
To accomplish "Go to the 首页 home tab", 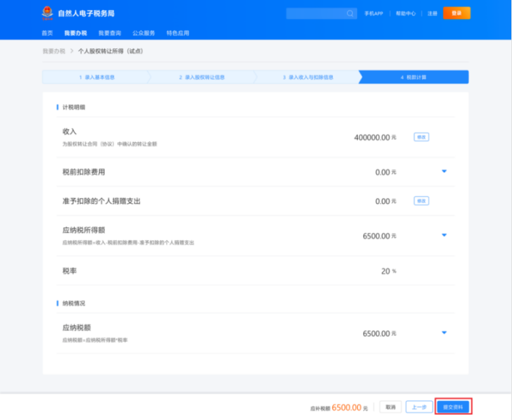I will click(47, 33).
